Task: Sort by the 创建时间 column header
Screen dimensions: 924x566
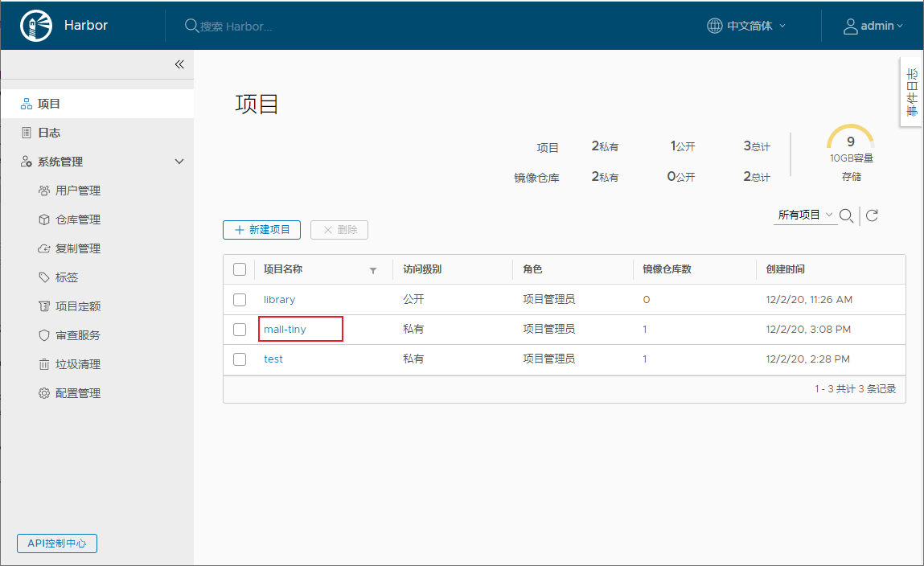Action: click(x=786, y=269)
